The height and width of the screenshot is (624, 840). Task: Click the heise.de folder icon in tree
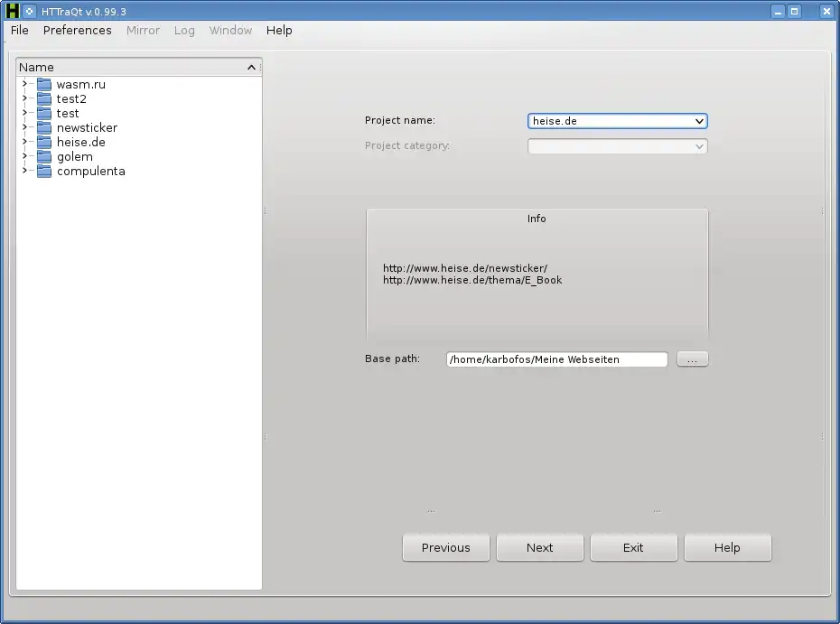coord(44,142)
